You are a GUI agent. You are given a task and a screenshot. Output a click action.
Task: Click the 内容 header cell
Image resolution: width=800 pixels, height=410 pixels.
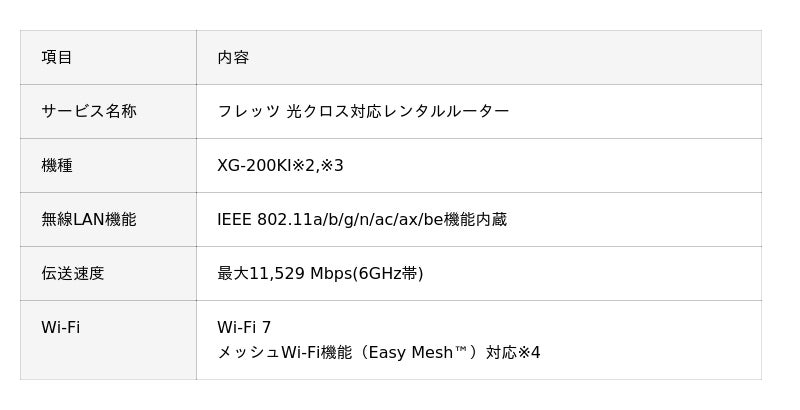(x=233, y=57)
